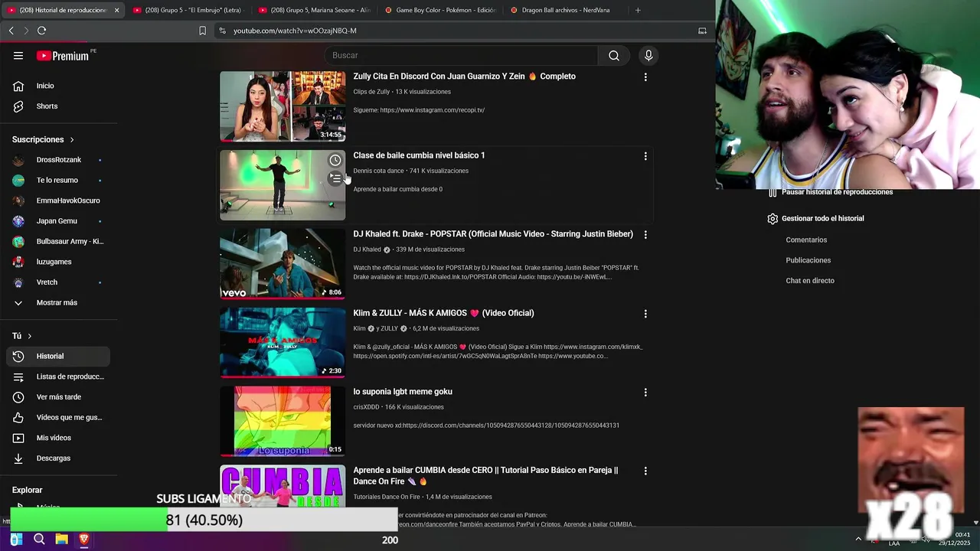Focus the Buscar search field
This screenshot has height=551, width=980.
(x=461, y=55)
